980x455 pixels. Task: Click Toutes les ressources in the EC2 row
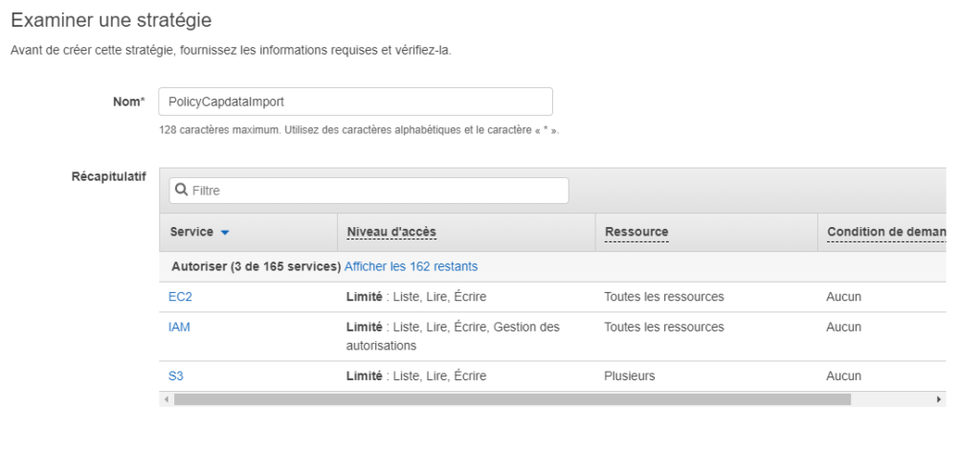click(x=664, y=297)
